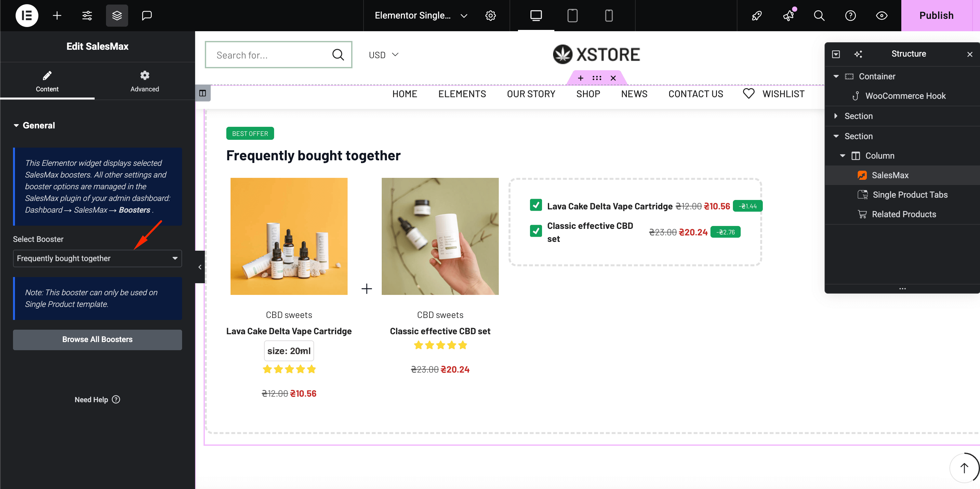This screenshot has height=489, width=980.
Task: Uncheck Lava Cake Delta Vape Cartridge checkbox
Action: coord(536,205)
